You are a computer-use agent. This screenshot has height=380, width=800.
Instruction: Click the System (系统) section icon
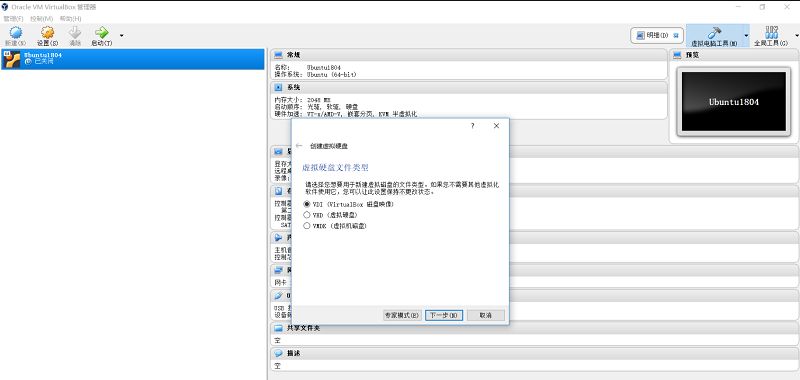[279, 88]
